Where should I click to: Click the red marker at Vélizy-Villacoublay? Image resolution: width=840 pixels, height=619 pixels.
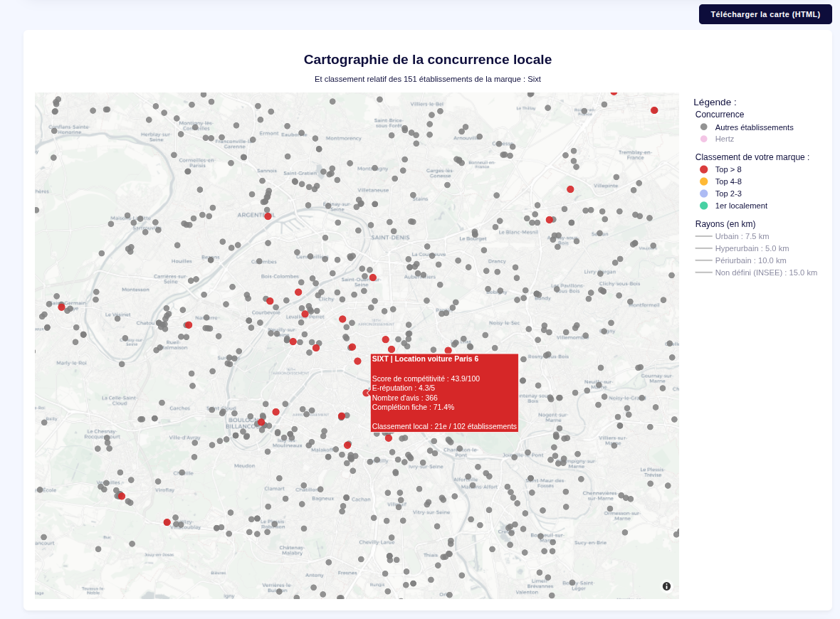(167, 522)
